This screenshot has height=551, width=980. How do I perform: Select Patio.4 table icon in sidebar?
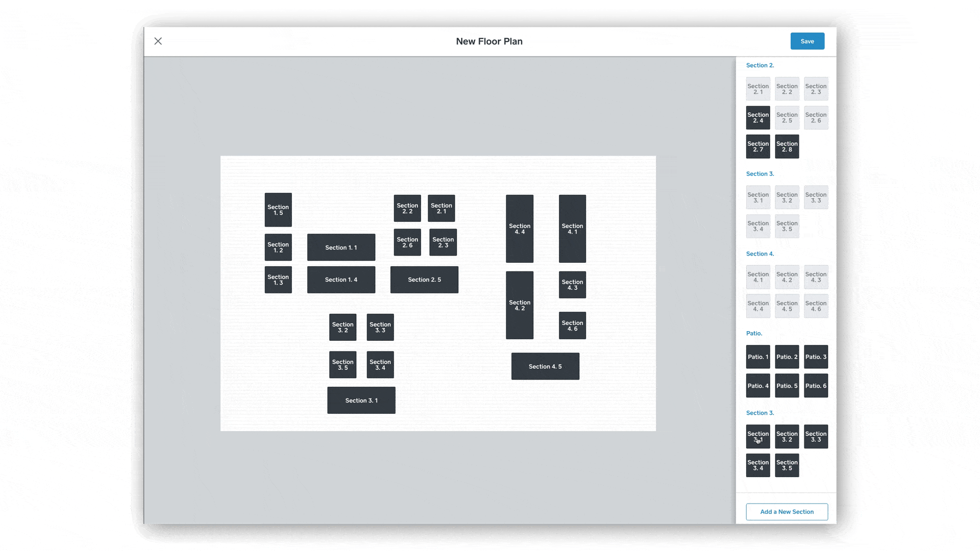click(x=758, y=386)
